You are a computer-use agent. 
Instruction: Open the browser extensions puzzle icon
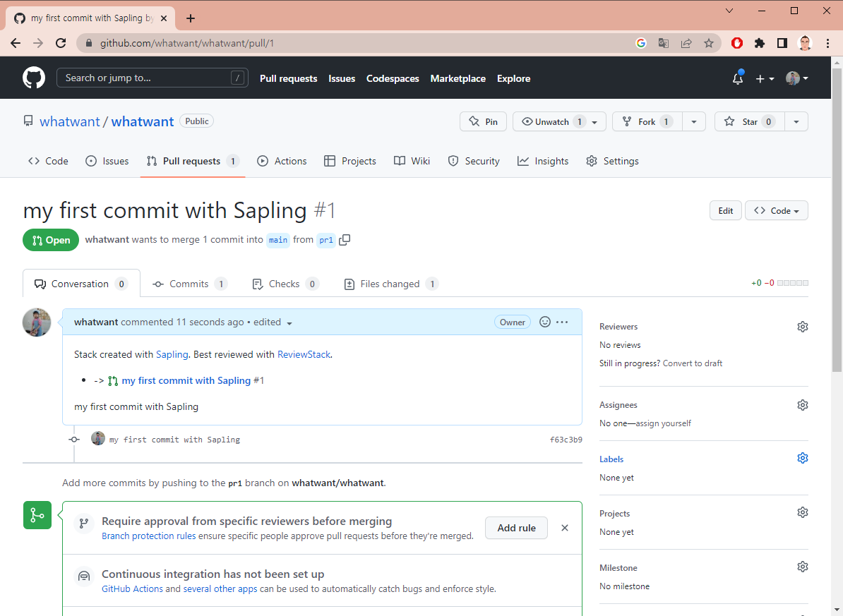(x=760, y=43)
